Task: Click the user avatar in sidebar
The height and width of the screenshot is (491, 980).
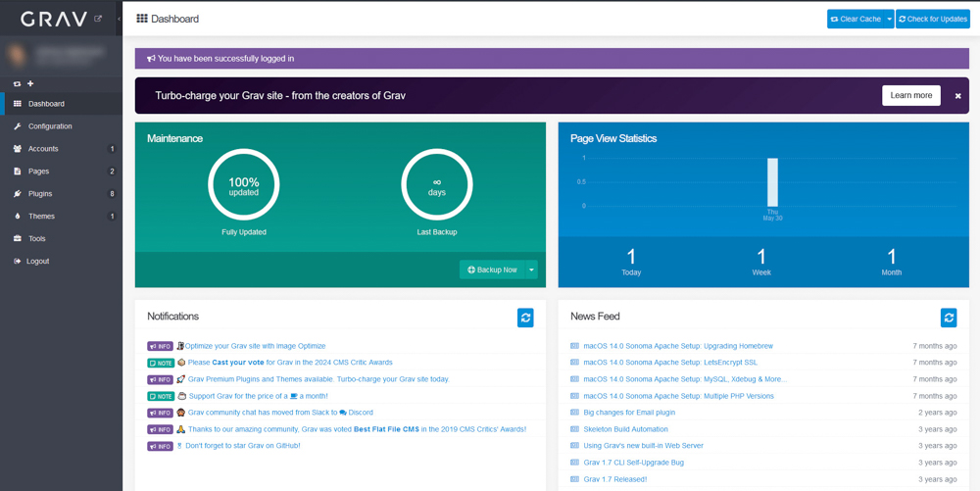Action: [17, 56]
